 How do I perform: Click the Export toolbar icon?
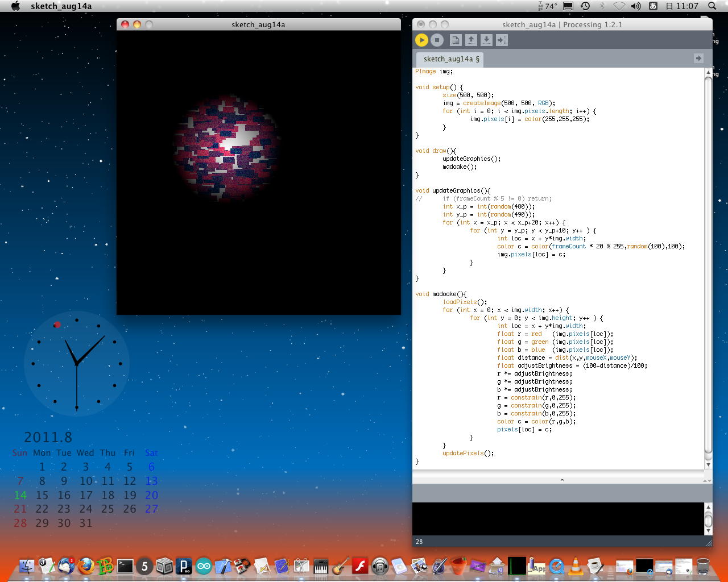(x=502, y=40)
